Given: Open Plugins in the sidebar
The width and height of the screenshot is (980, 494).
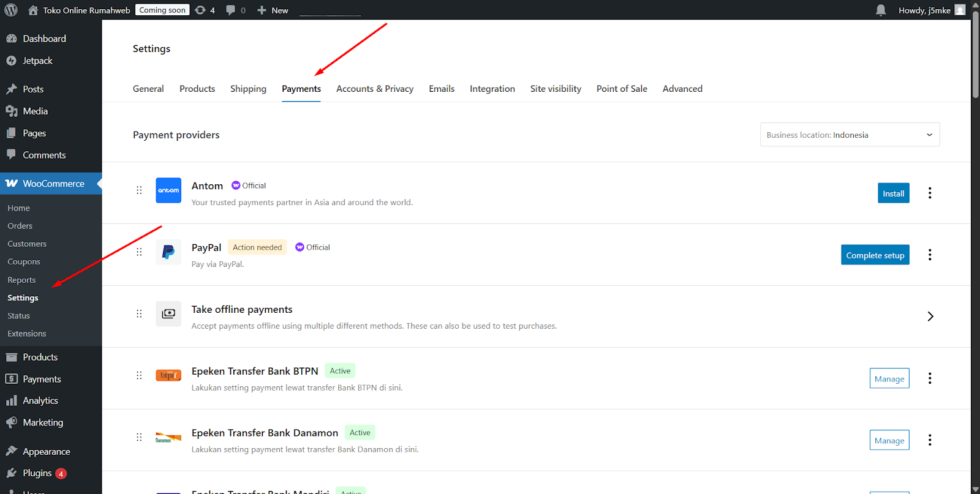Looking at the screenshot, I should [x=37, y=473].
